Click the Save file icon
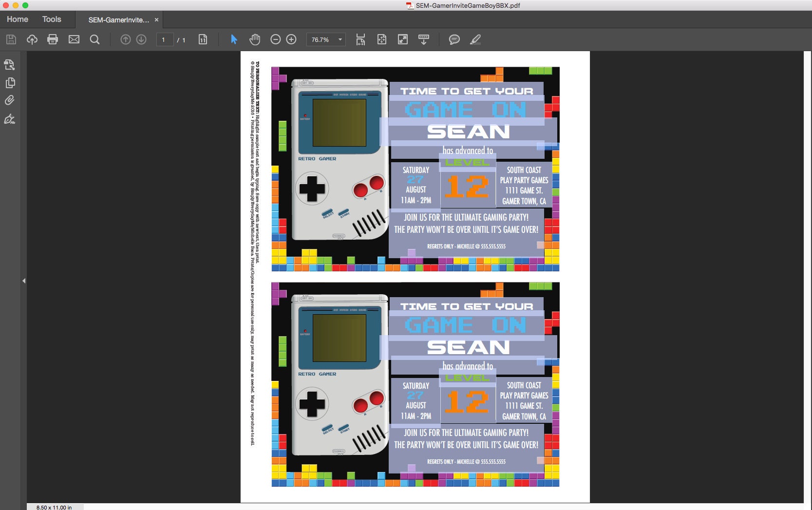 [11, 39]
